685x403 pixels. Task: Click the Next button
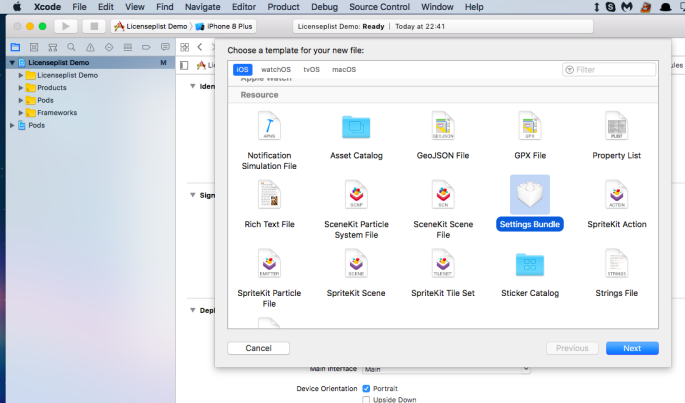(x=632, y=348)
